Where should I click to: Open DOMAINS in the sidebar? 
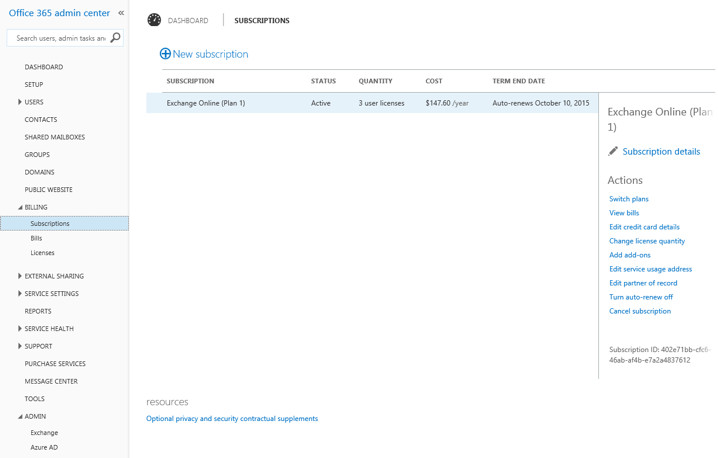pos(39,172)
